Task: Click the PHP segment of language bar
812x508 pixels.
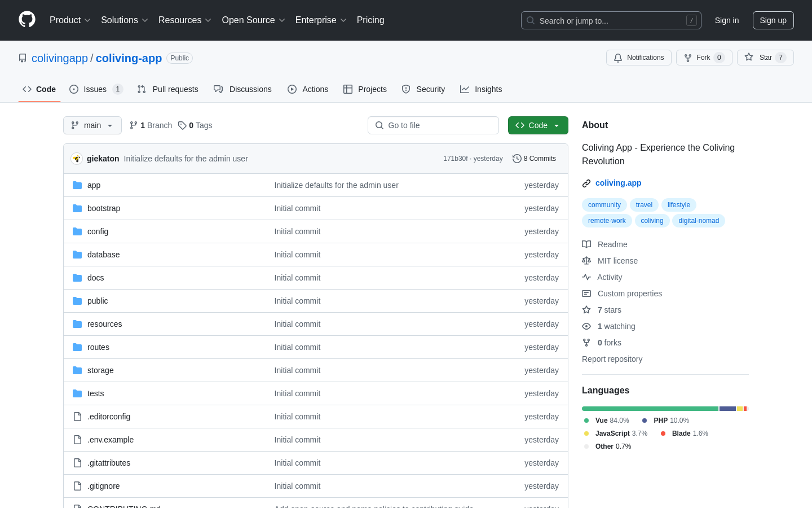Action: [727, 409]
